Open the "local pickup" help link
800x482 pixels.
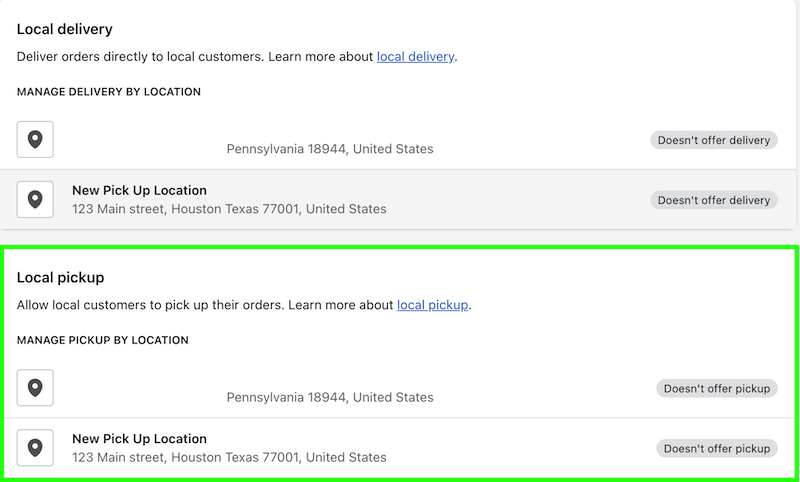[432, 305]
